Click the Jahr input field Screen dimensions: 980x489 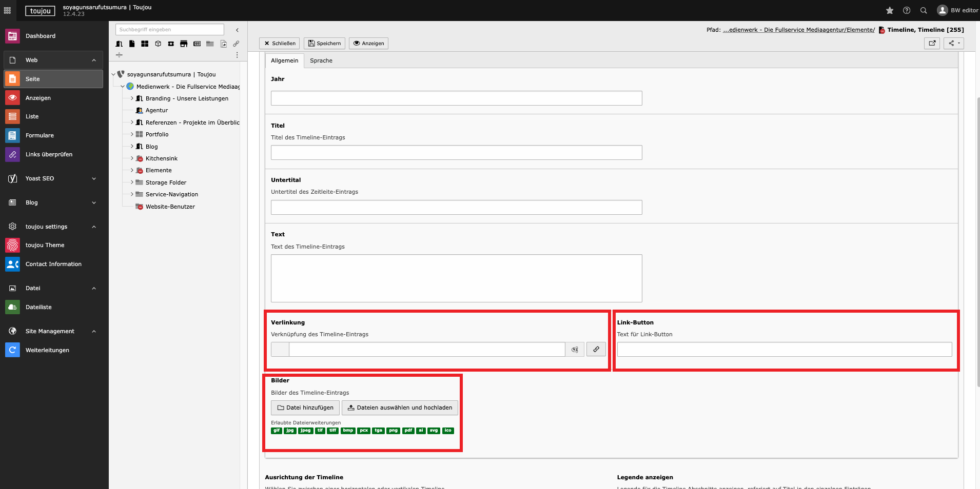point(456,98)
